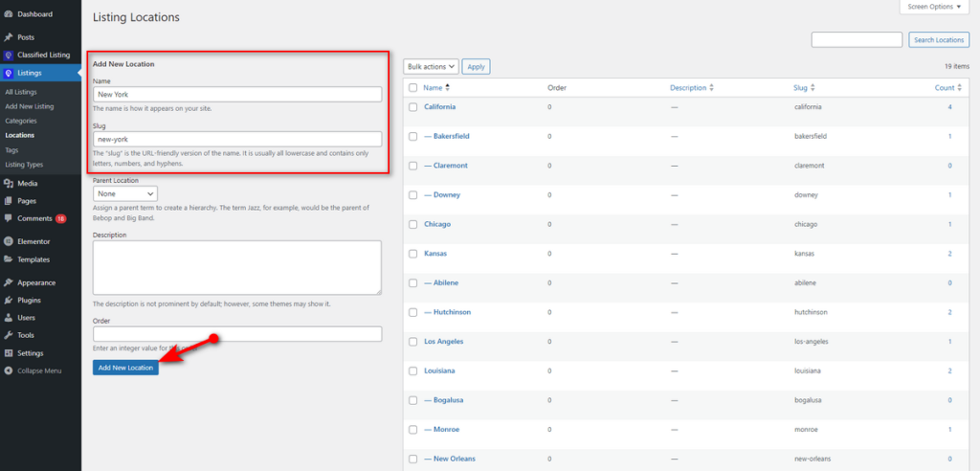Click the Elementor icon in sidebar

[8, 241]
